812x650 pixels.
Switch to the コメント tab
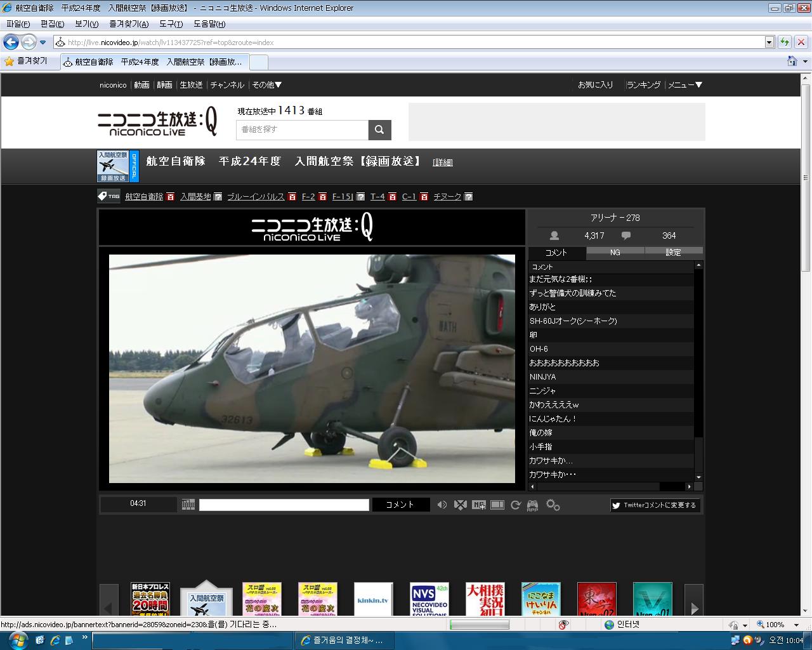(556, 253)
